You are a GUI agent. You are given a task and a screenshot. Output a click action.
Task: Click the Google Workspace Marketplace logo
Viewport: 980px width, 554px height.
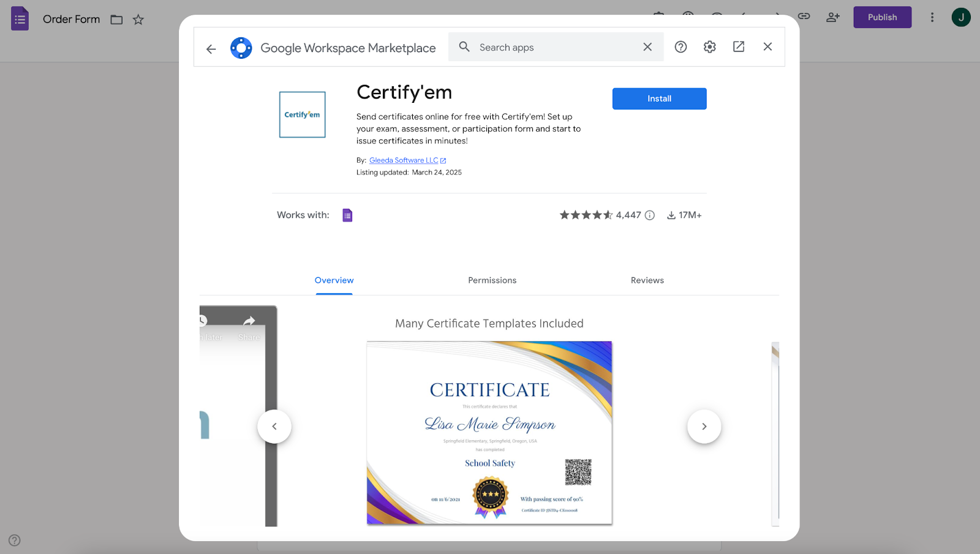241,48
